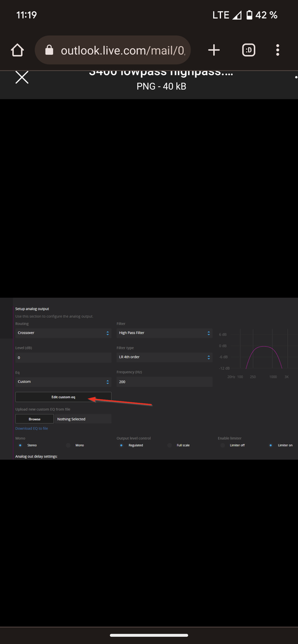Tap the battery status icon

tap(249, 15)
